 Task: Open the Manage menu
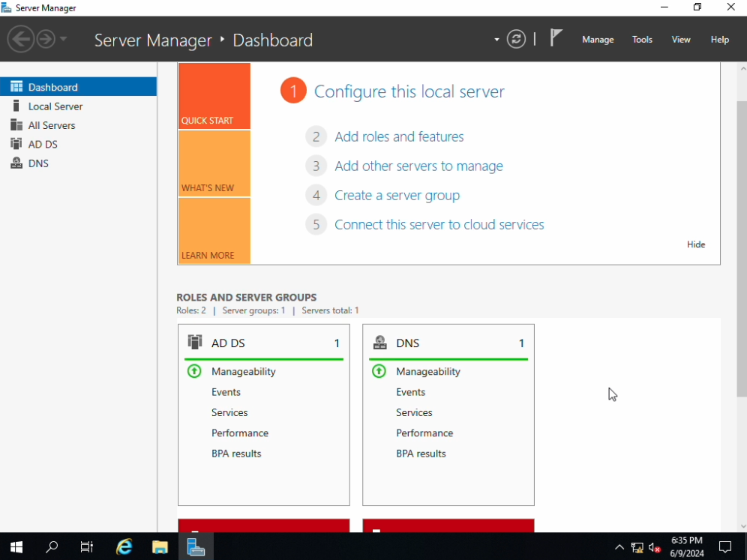[x=598, y=40]
